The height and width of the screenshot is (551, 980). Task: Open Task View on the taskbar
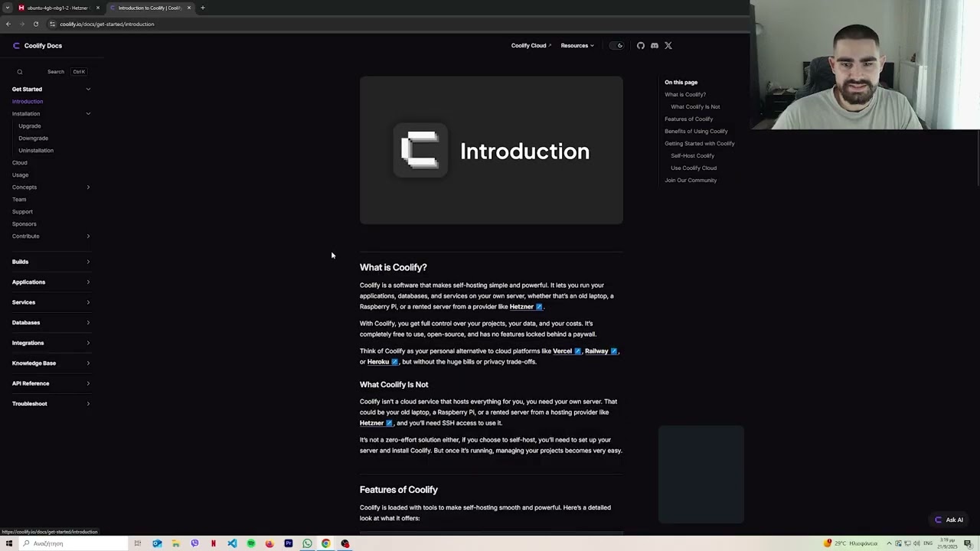138,543
